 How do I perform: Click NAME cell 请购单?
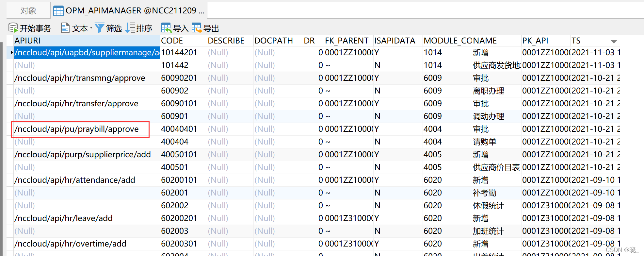496,142
